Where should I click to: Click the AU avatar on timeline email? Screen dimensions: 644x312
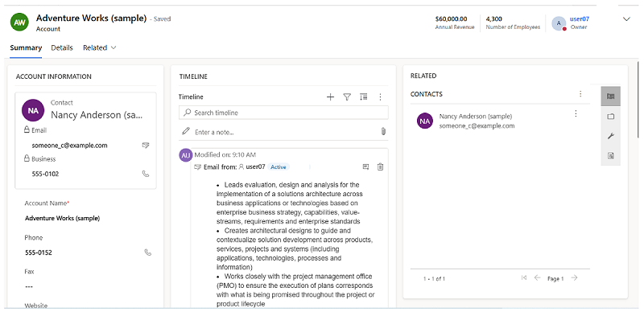click(x=186, y=155)
